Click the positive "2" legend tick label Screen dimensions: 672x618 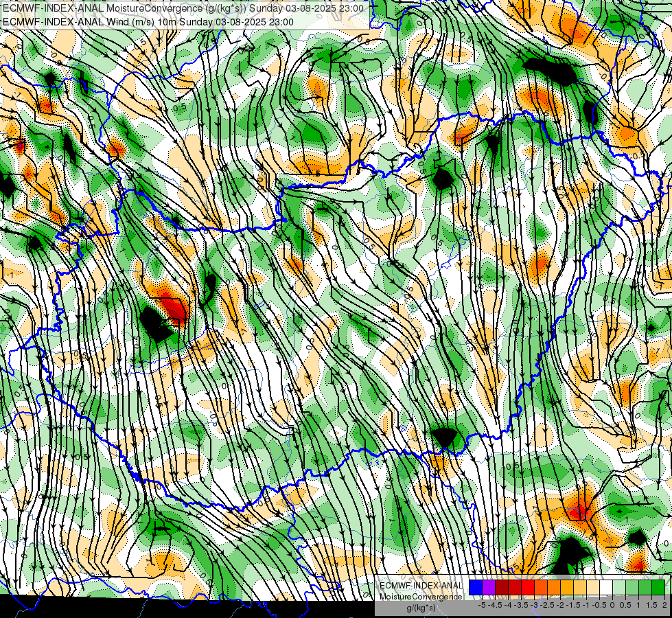664,605
